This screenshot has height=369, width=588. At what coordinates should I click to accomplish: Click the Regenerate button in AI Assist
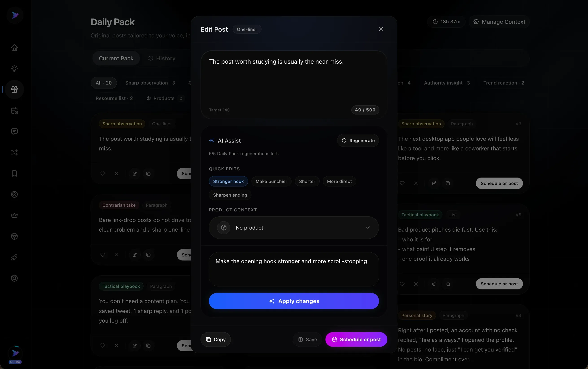pos(358,140)
